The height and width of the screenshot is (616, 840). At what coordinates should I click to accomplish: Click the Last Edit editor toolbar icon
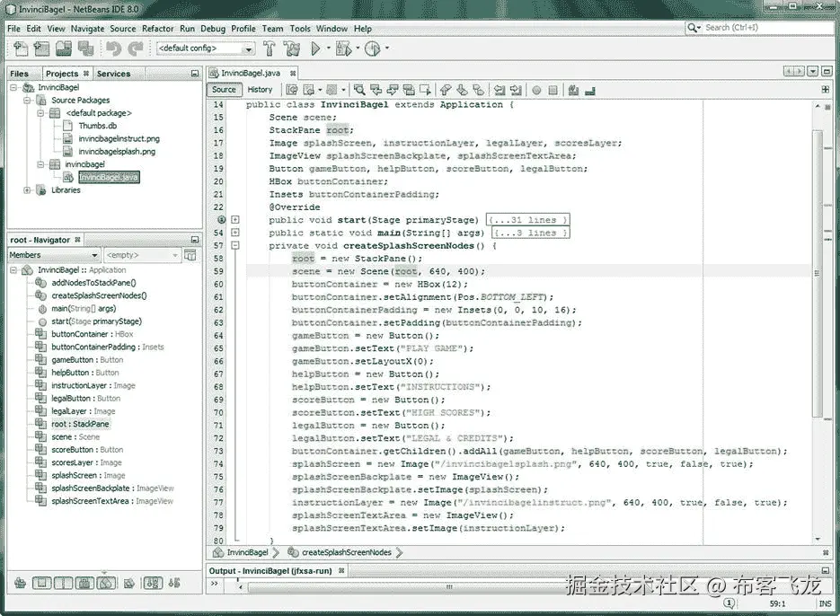coord(292,90)
